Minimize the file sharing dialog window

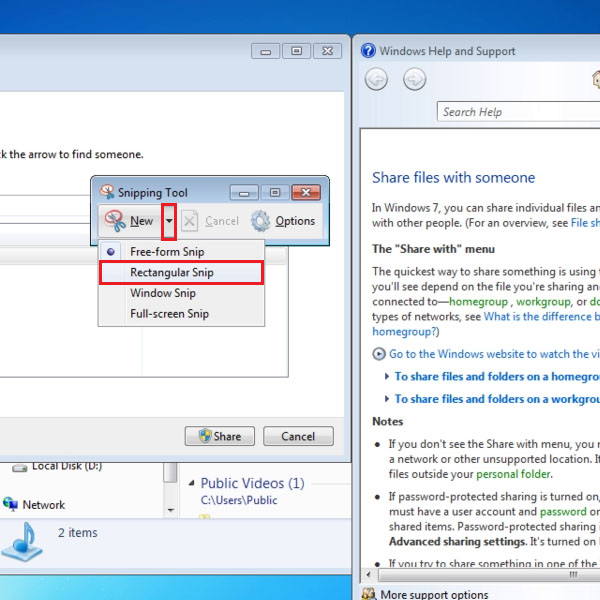(x=266, y=51)
